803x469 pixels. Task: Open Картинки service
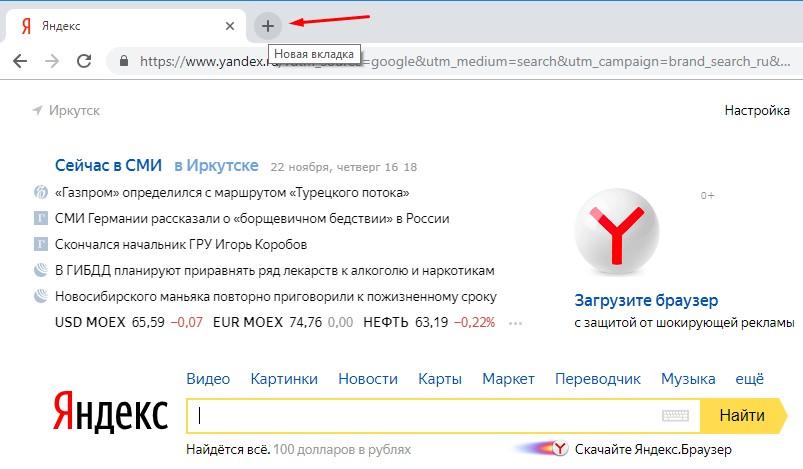tap(284, 379)
